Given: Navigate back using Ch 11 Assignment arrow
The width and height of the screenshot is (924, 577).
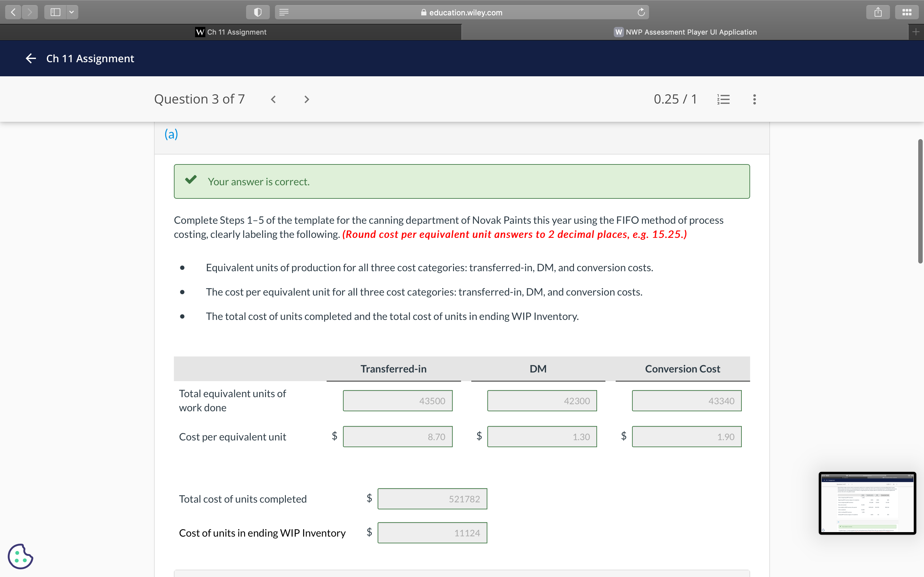Looking at the screenshot, I should tap(30, 58).
